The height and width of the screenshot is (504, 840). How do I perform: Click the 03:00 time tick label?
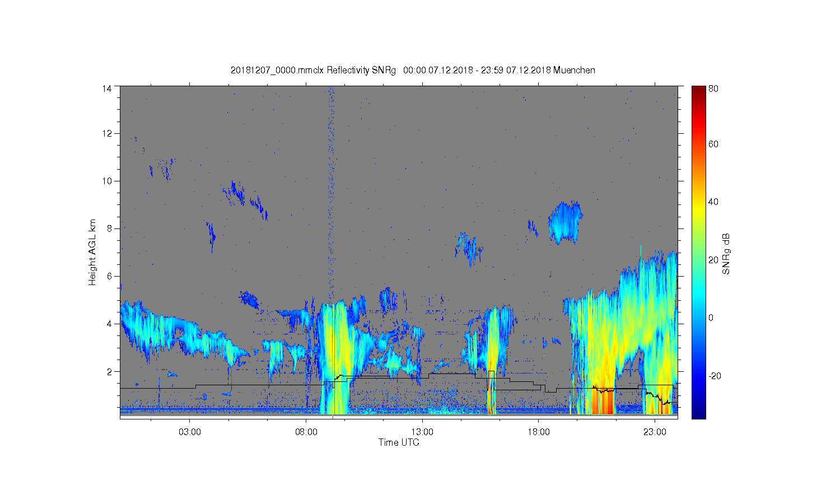coord(190,432)
